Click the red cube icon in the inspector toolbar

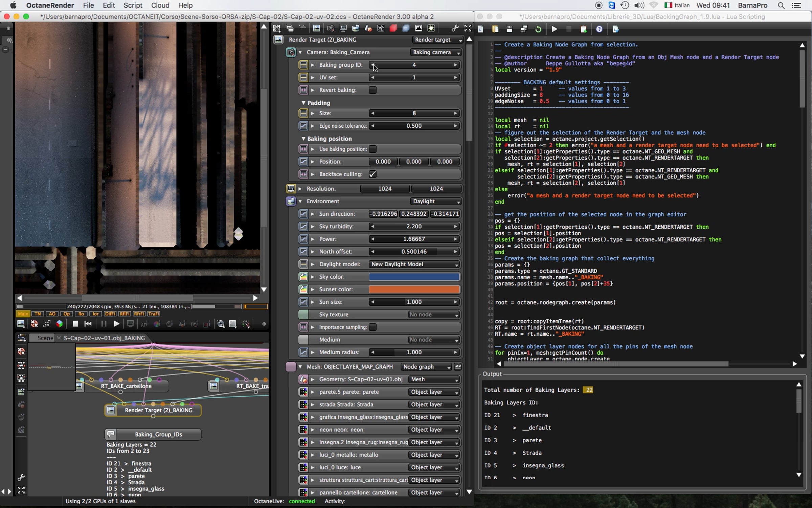[x=393, y=28]
